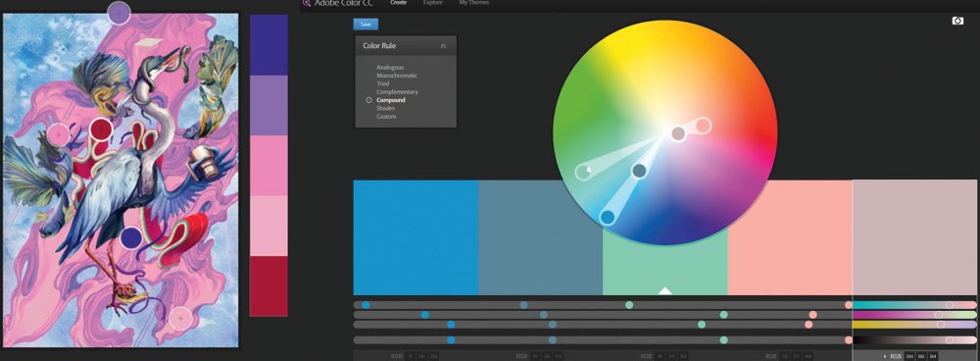This screenshot has height=361, width=980.
Task: Click the slate blue knob on top slider row
Action: coord(523,305)
